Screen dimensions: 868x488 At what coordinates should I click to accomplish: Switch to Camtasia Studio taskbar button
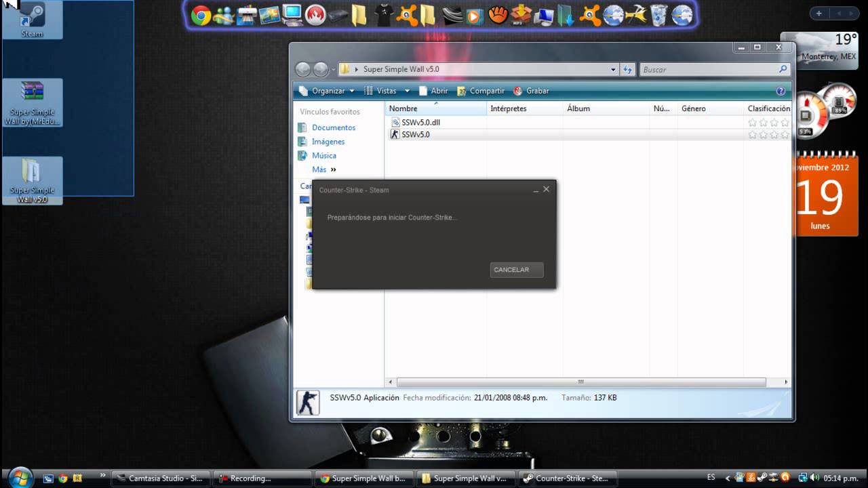[160, 478]
